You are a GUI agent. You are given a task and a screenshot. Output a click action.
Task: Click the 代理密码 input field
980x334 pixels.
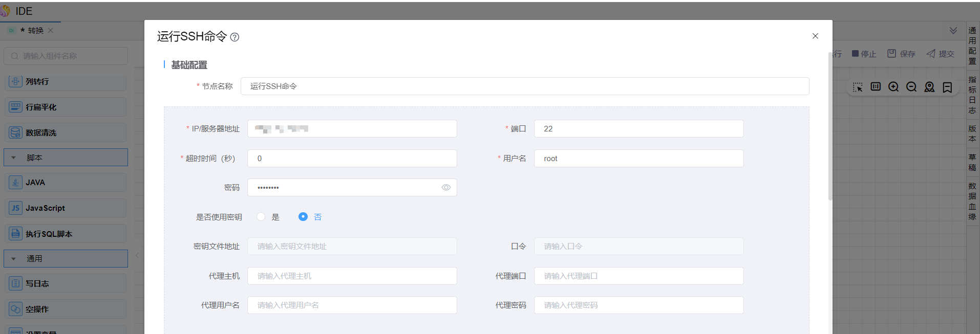(639, 305)
